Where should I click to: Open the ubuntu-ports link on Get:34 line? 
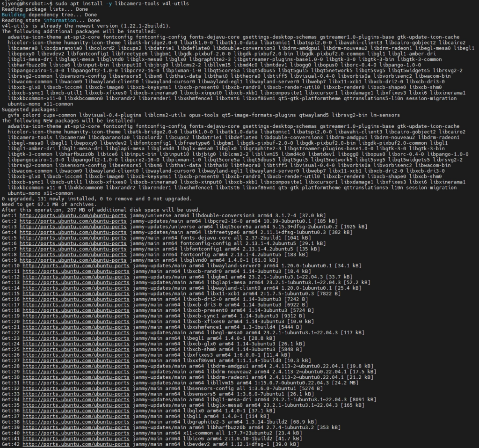(76, 399)
